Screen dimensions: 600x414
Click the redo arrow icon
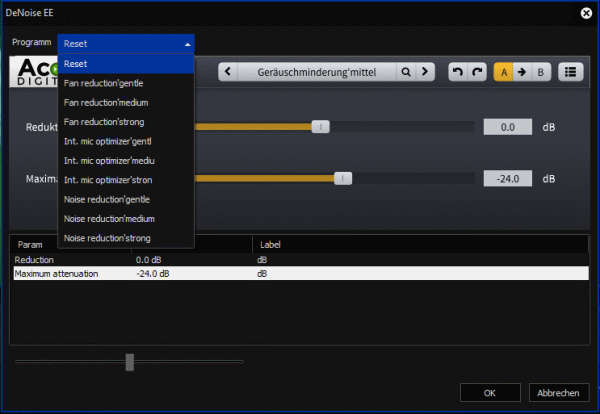click(x=477, y=72)
